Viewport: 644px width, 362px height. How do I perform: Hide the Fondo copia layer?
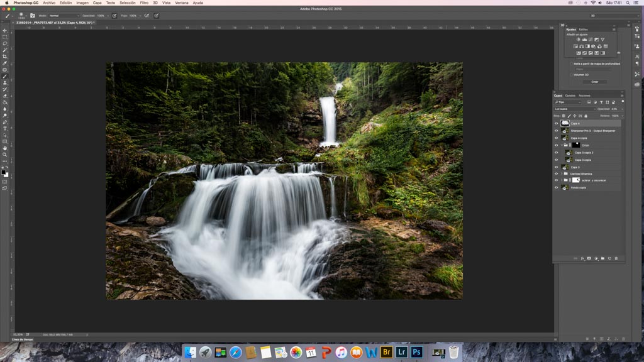pos(556,187)
